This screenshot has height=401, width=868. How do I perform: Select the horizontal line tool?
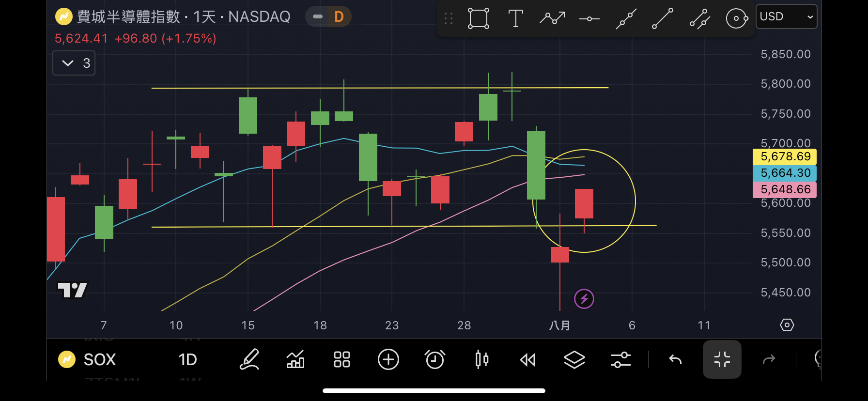(x=589, y=18)
